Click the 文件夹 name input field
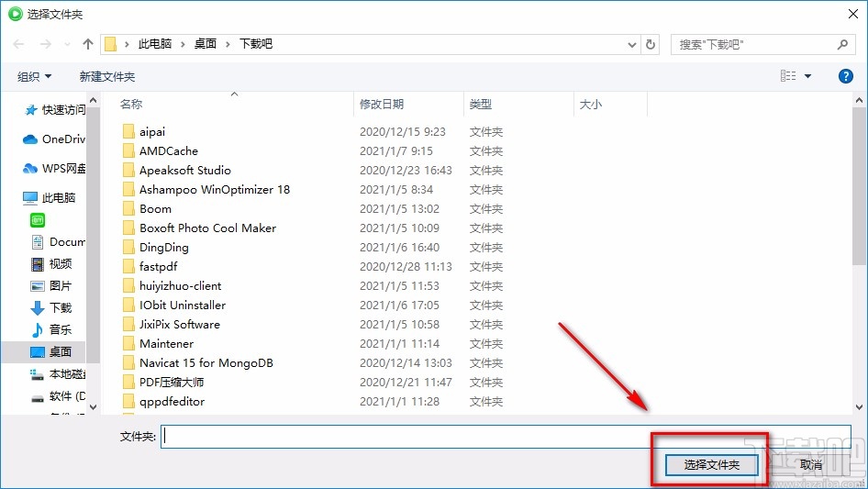 point(506,437)
